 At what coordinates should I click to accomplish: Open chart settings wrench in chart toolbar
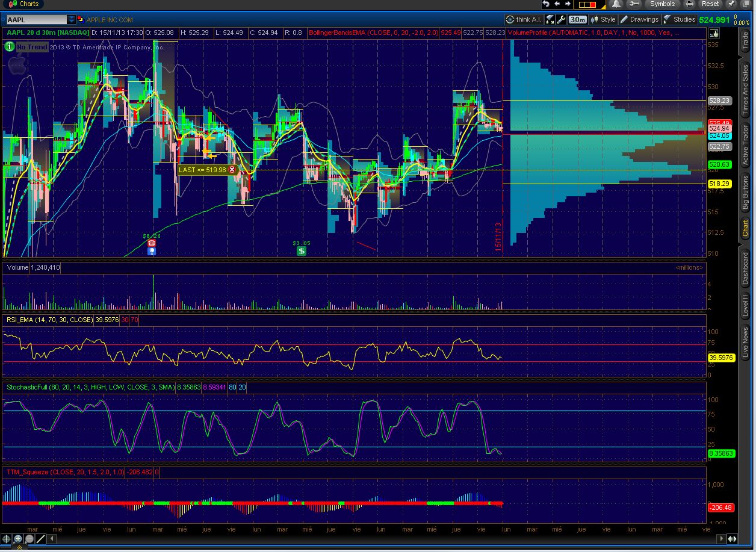click(561, 19)
